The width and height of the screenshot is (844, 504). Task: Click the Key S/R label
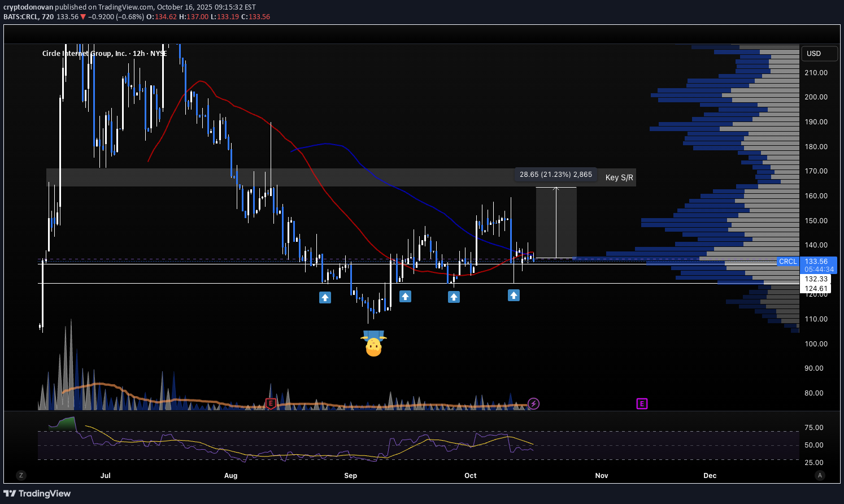point(619,177)
